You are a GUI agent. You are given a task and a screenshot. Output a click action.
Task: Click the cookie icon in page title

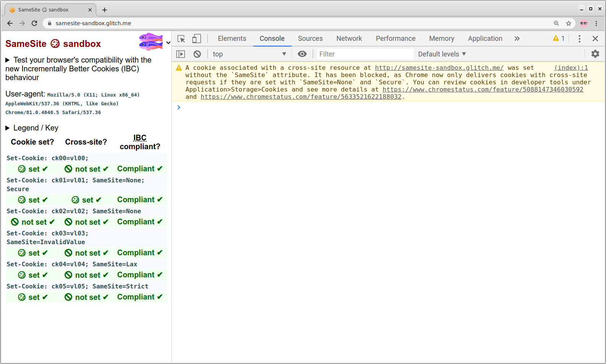click(x=55, y=43)
